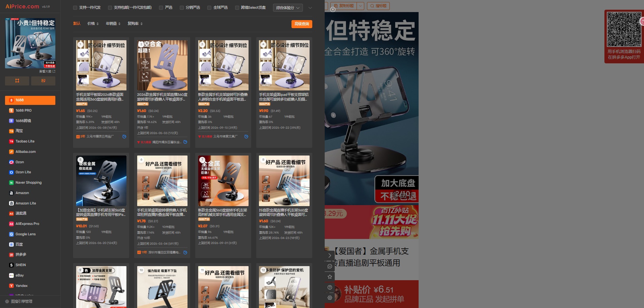Select eBay in the sidebar

point(30,275)
